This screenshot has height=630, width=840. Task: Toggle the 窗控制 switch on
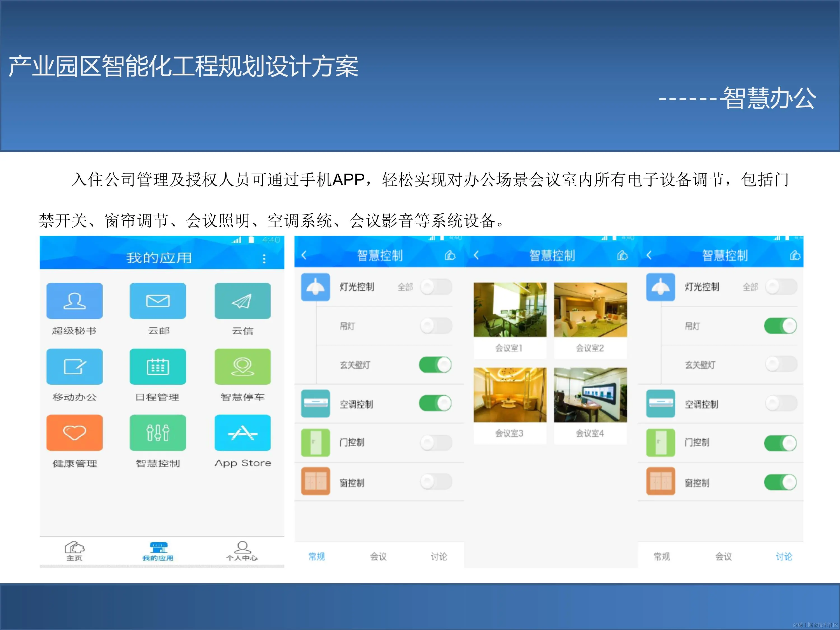point(436,482)
